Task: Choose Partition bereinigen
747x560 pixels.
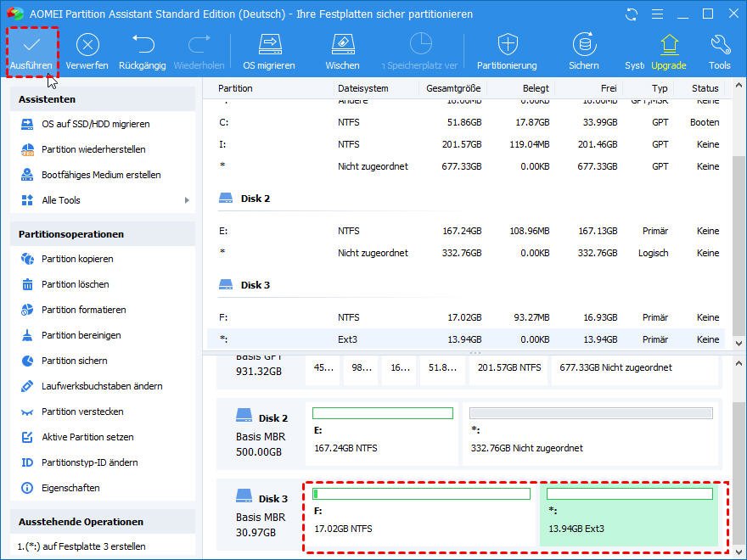Action: tap(81, 335)
